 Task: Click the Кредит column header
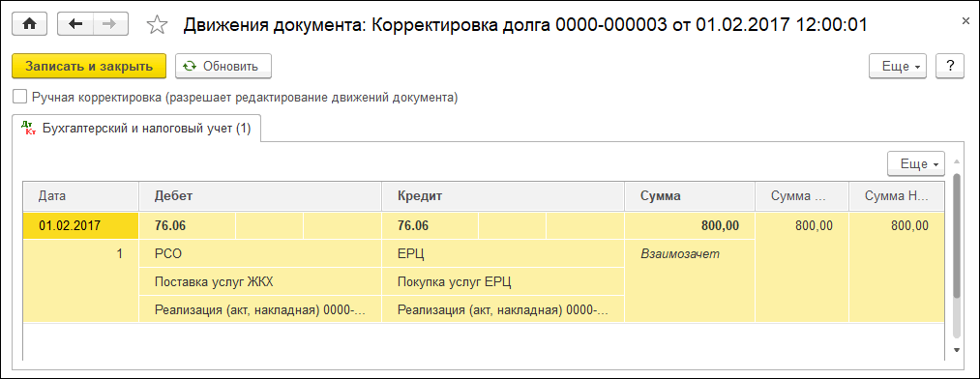click(503, 195)
